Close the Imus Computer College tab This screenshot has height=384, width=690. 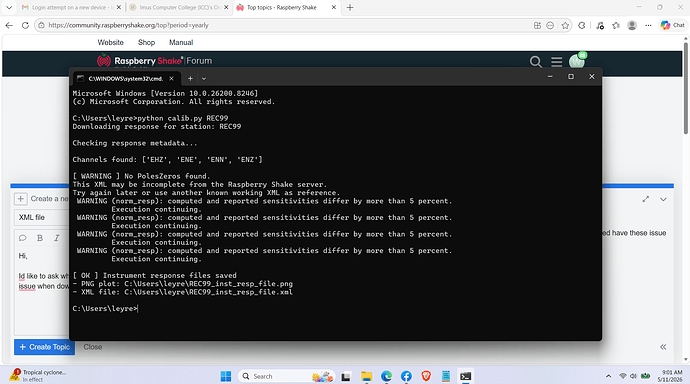tap(226, 7)
